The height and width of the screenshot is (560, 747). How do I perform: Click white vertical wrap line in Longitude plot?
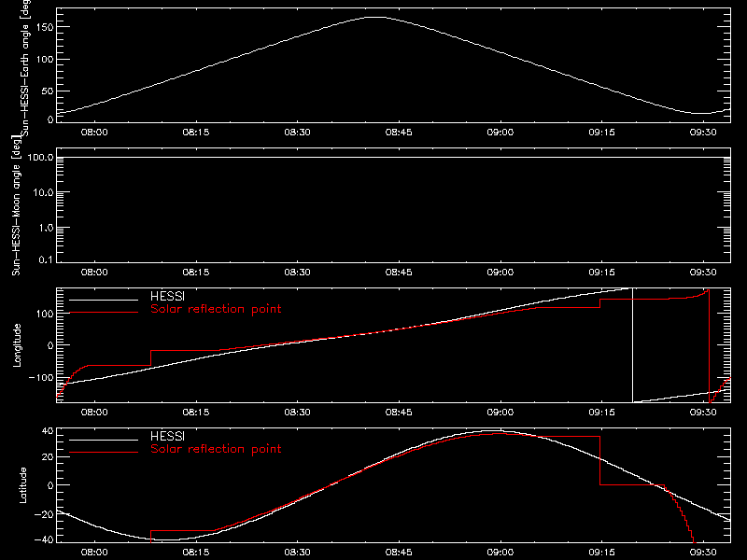pyautogui.click(x=632, y=345)
